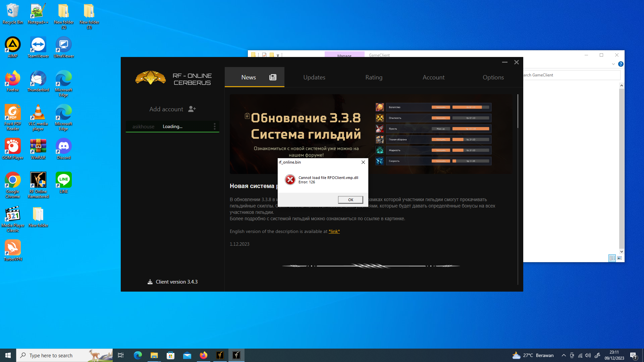Image resolution: width=644 pixels, height=362 pixels.
Task: Switch Explorer to details view icon
Action: 612,258
